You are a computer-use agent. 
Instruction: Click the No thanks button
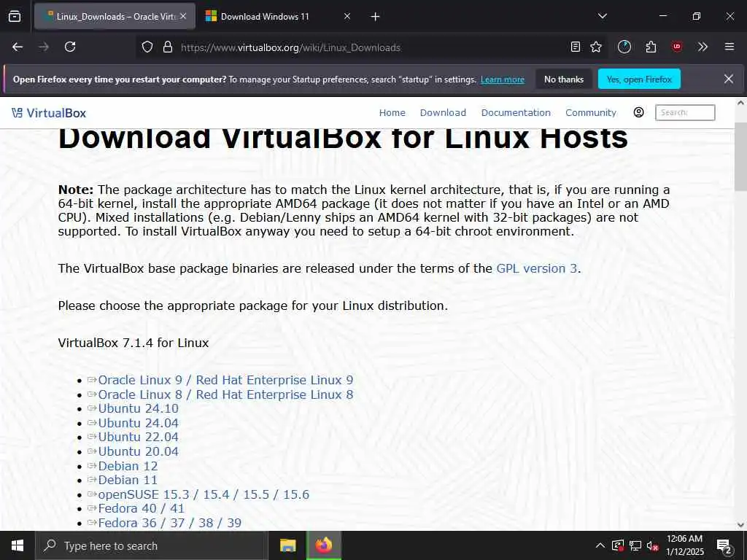564,79
